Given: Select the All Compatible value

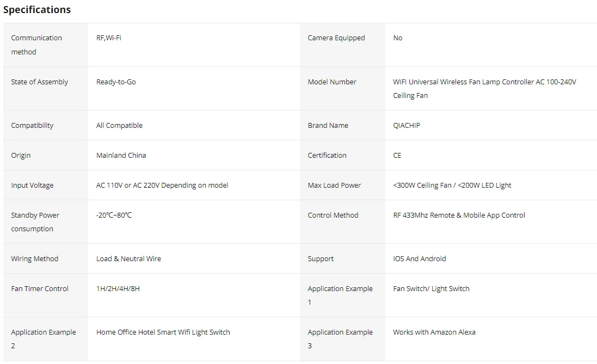Looking at the screenshot, I should coord(119,125).
